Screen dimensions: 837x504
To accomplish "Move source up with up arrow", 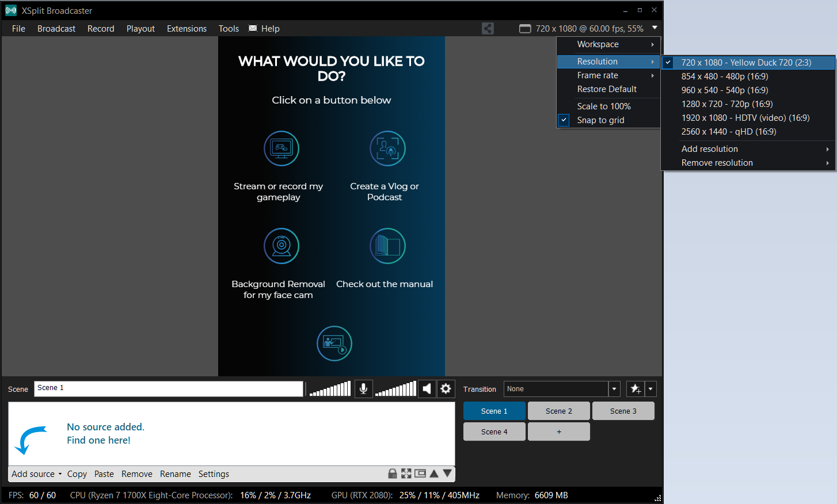I will [x=434, y=474].
